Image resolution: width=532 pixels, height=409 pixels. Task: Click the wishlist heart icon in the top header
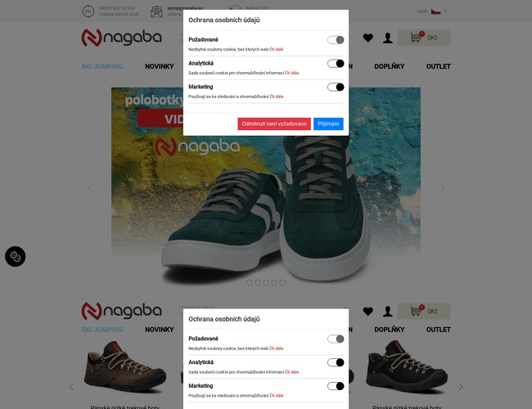[368, 38]
